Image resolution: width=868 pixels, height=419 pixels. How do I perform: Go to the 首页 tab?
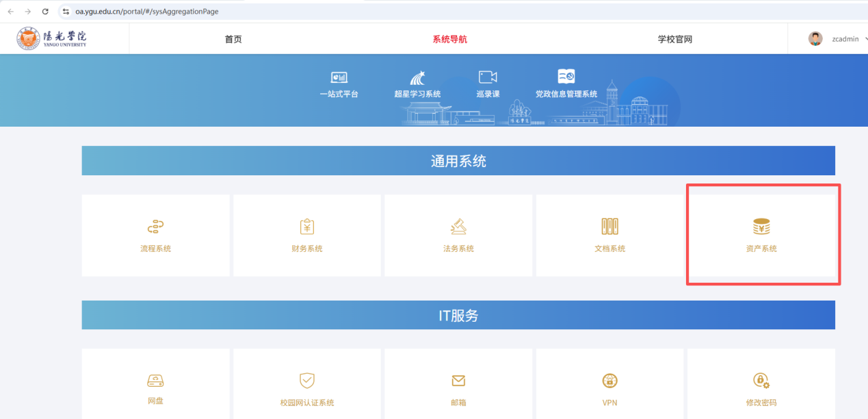click(233, 39)
